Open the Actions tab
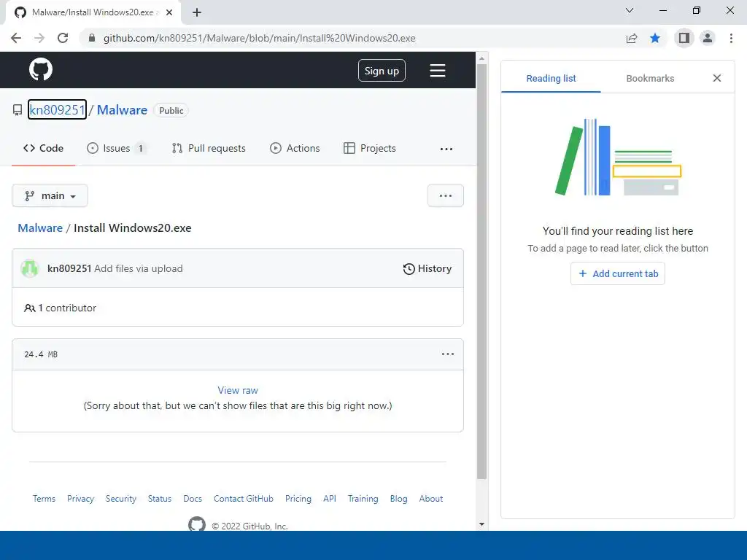 [x=295, y=148]
